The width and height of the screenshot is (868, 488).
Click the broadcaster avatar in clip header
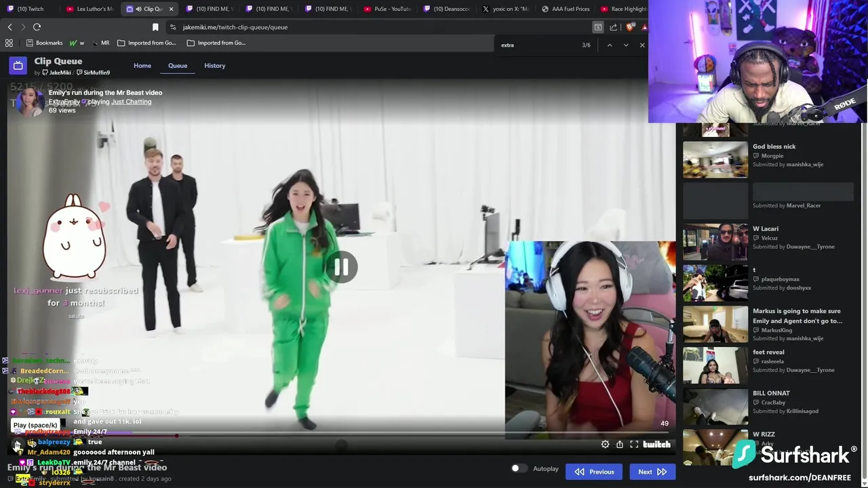[29, 102]
